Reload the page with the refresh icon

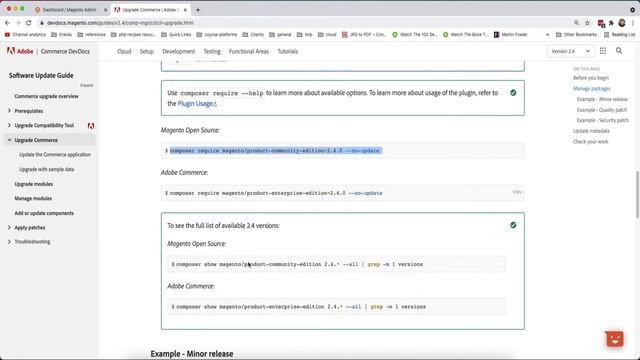click(x=29, y=23)
